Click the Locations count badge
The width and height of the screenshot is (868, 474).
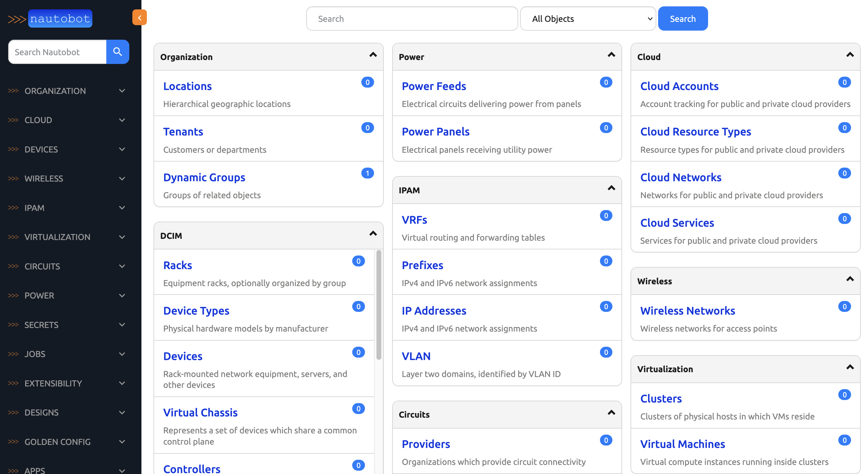(367, 82)
